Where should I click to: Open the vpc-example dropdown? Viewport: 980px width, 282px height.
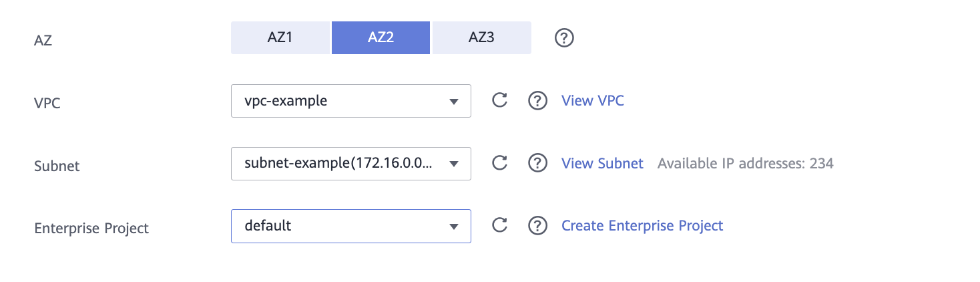pos(340,101)
